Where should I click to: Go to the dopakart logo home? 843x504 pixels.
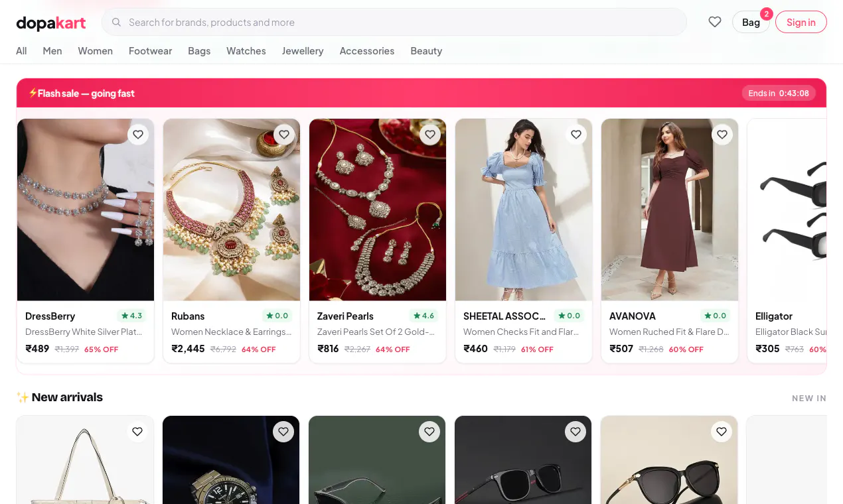(x=51, y=23)
